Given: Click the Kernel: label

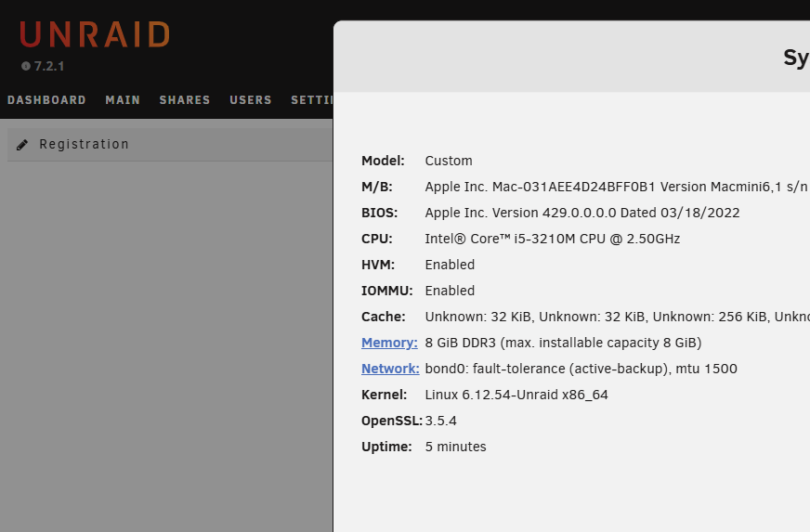Looking at the screenshot, I should [x=384, y=396].
